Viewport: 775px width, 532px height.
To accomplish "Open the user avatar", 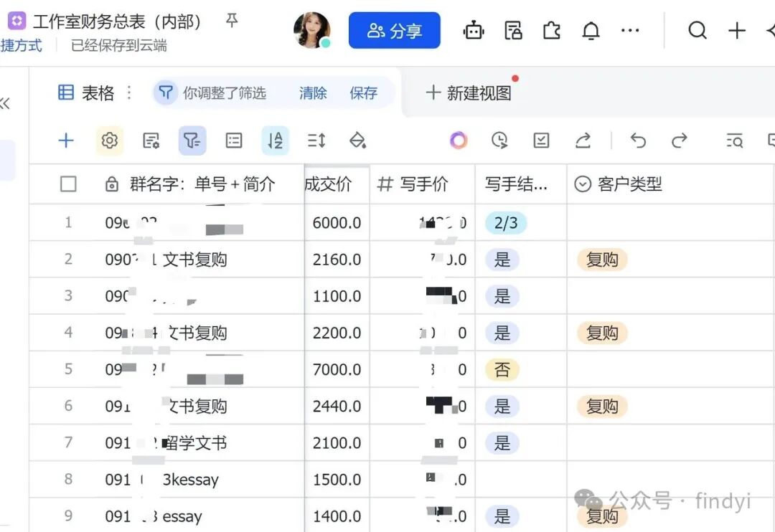I will point(312,31).
